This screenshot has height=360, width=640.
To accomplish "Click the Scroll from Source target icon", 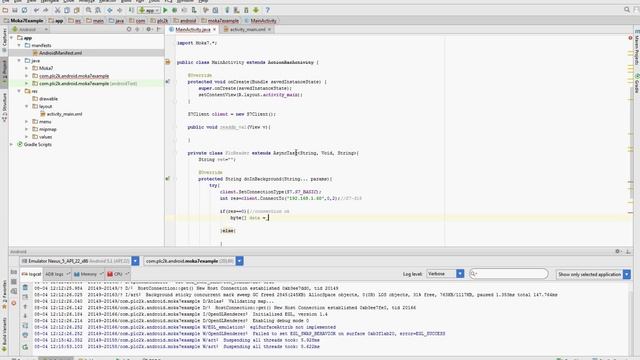I will (x=129, y=29).
